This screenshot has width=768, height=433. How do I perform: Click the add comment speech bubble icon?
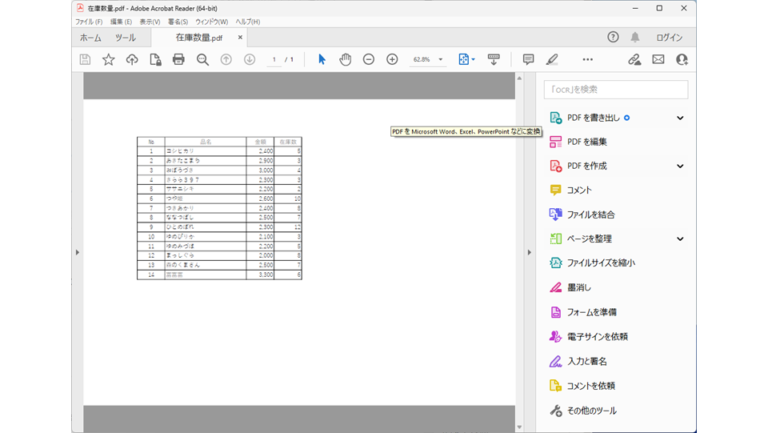(528, 59)
